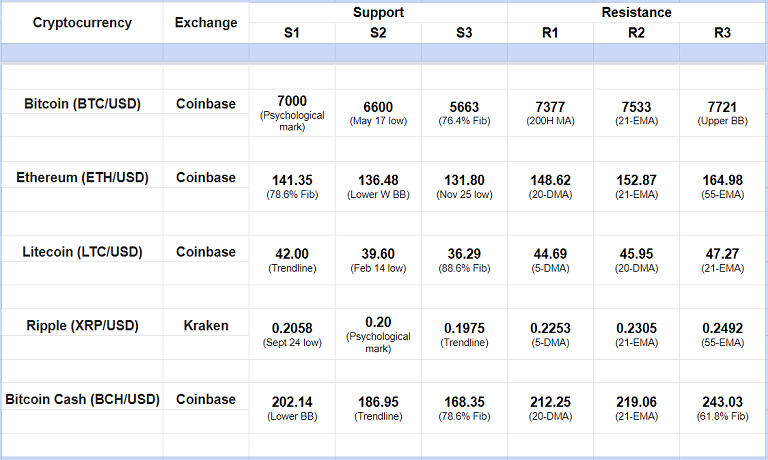Screen dimensions: 768x460
Task: Select Litecoin S3 value 36.29
Action: pyautogui.click(x=464, y=254)
